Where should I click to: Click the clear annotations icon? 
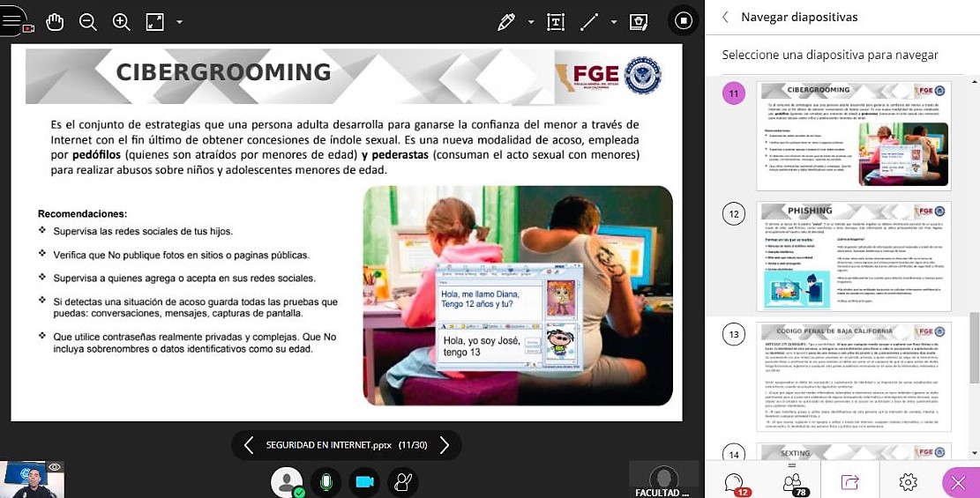pos(640,22)
